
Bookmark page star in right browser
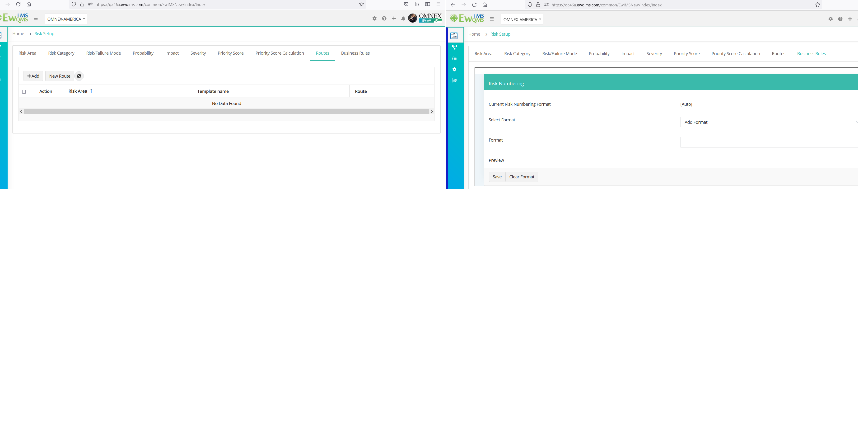(x=817, y=5)
